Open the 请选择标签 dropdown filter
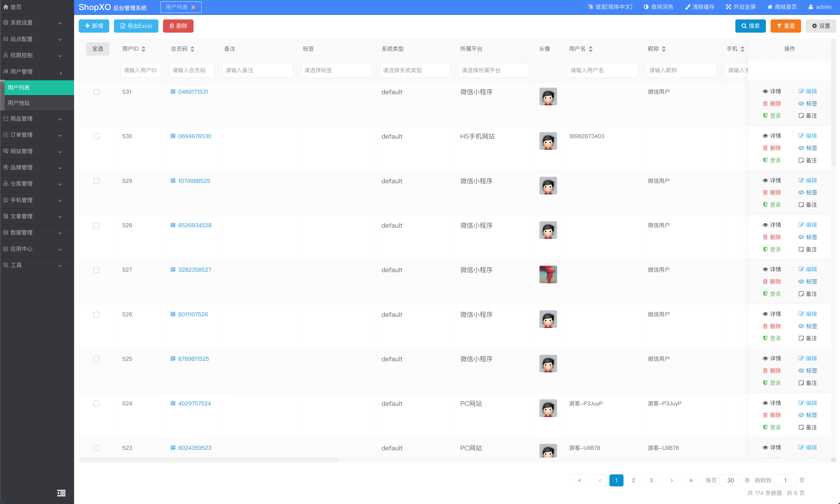Screen dimensions: 840x504 click(336, 70)
